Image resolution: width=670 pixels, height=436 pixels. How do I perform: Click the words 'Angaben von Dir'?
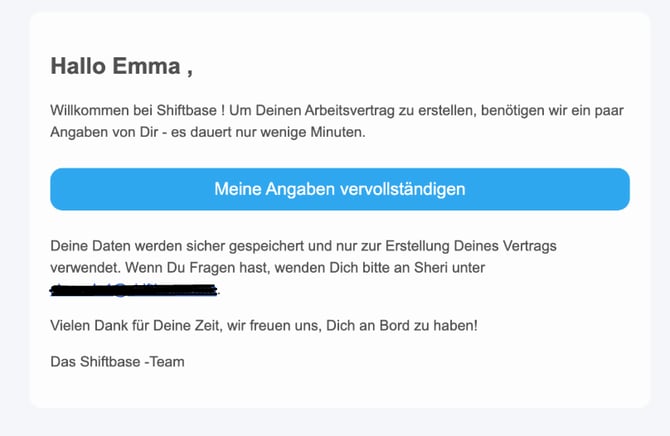104,132
